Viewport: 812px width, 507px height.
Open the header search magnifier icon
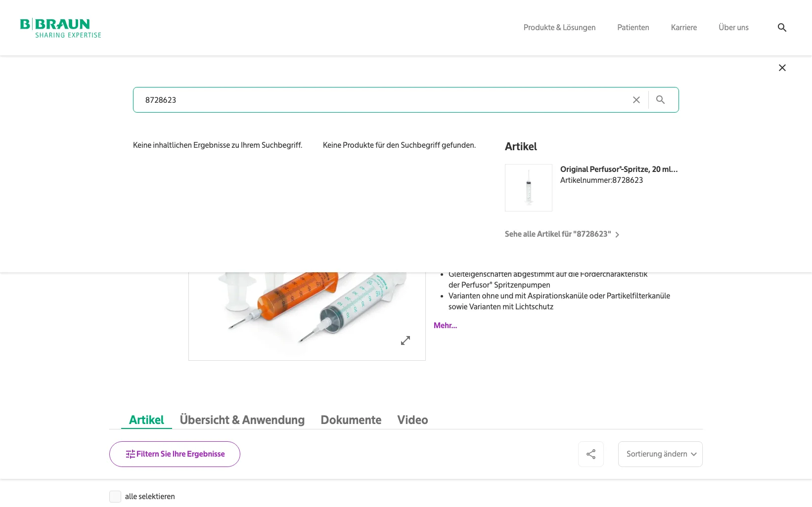[782, 28]
